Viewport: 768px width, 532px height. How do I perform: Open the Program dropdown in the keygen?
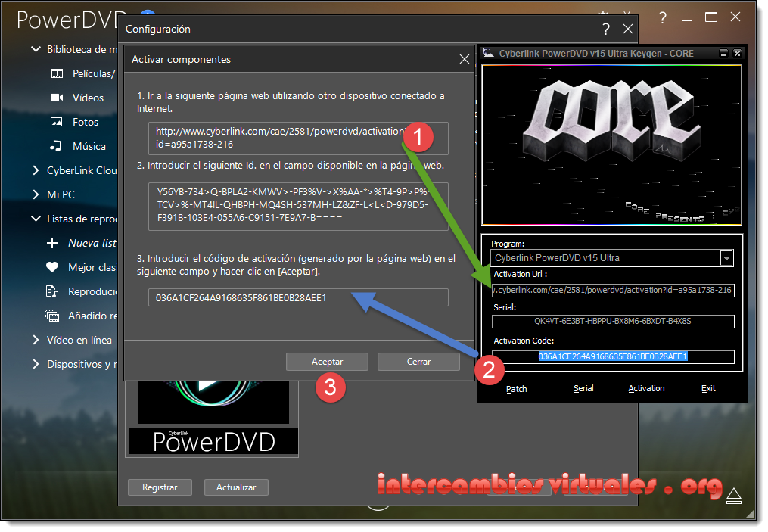(x=726, y=258)
